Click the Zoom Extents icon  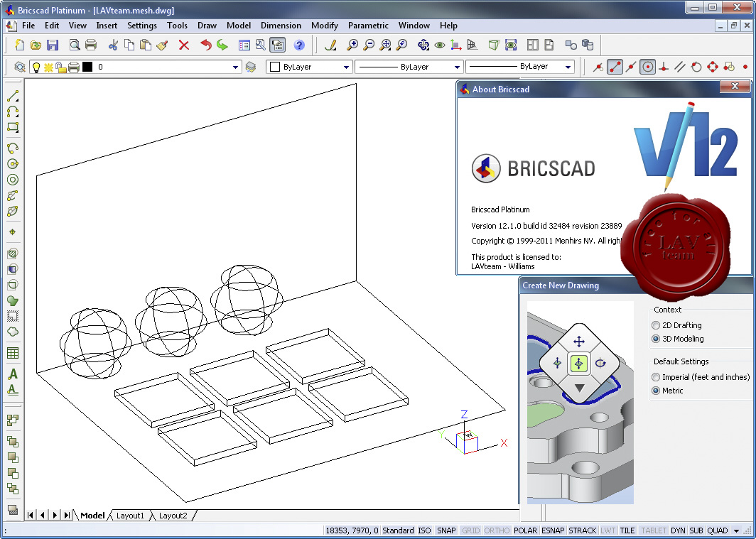click(x=385, y=45)
